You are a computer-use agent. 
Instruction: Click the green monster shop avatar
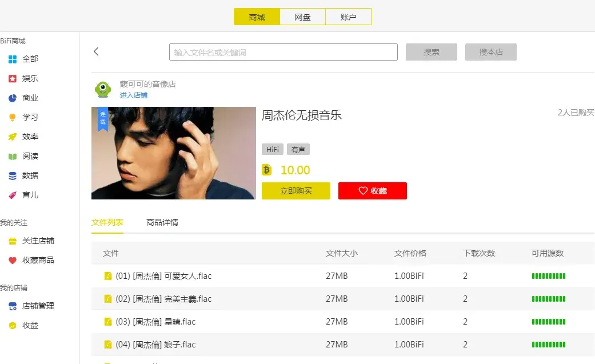(103, 90)
